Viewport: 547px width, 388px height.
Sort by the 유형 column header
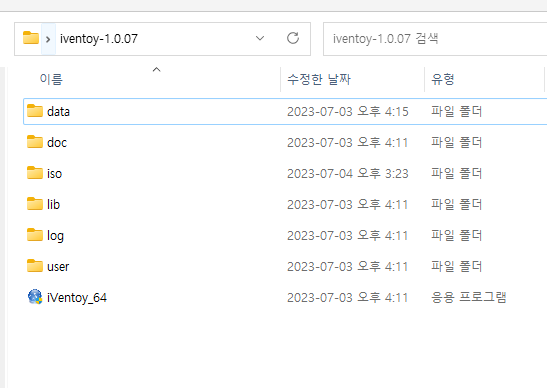click(443, 80)
